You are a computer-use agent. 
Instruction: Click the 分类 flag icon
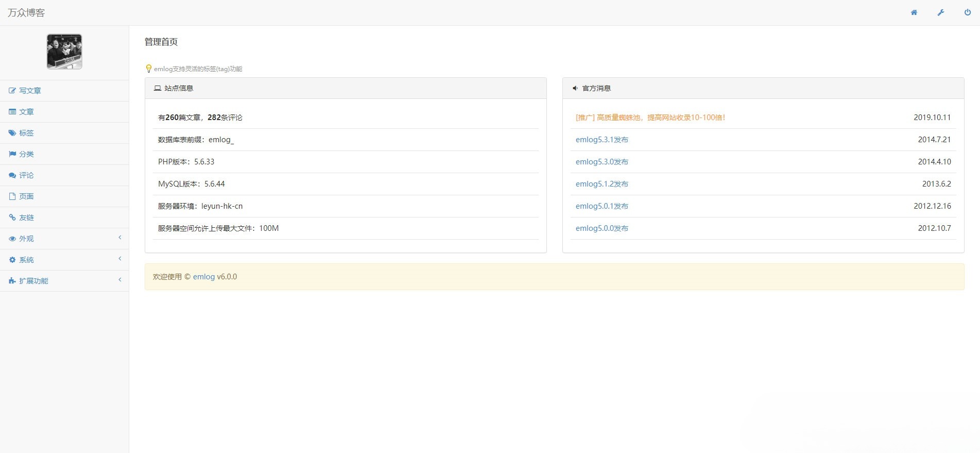click(12, 154)
